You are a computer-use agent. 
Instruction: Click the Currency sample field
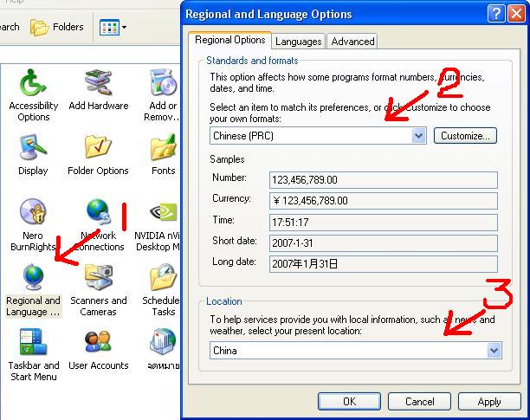[x=384, y=201]
